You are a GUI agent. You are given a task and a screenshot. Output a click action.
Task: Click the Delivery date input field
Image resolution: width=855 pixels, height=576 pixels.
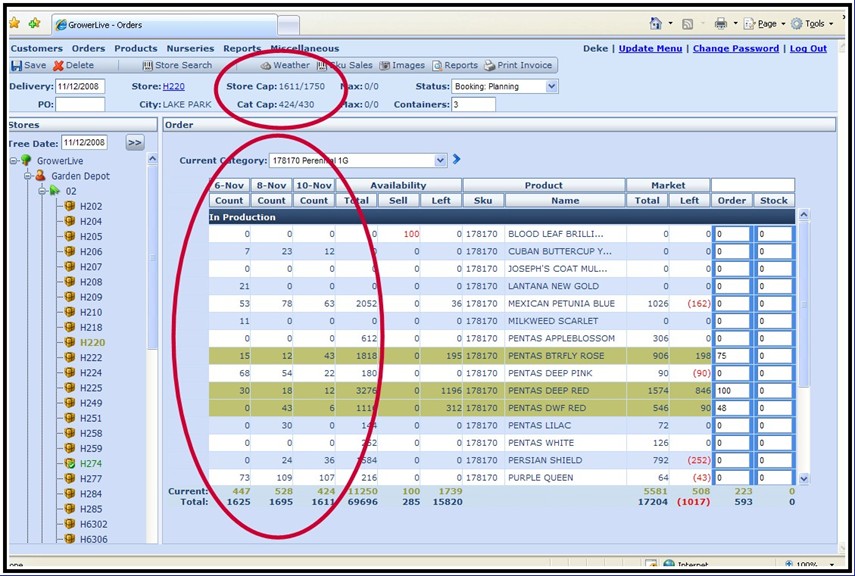(x=80, y=87)
